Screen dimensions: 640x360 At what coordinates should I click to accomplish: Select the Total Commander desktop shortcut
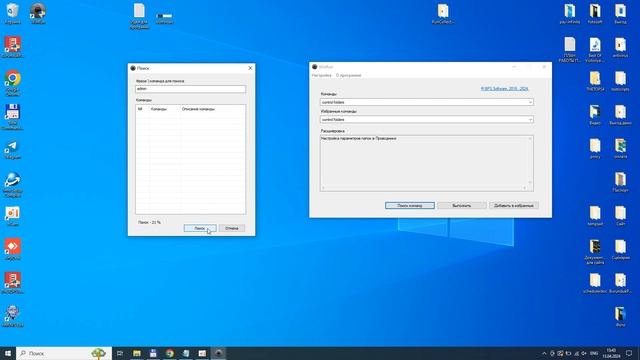(13, 117)
